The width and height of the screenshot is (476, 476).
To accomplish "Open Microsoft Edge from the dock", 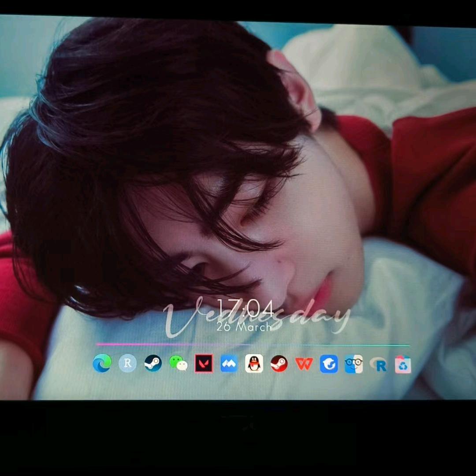I will pos(102,364).
